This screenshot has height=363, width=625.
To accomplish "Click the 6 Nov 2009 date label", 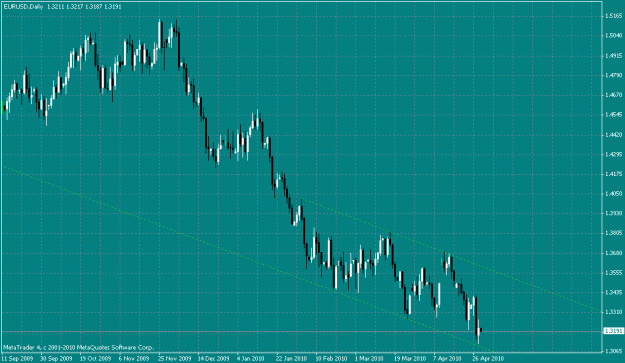I will (134, 359).
